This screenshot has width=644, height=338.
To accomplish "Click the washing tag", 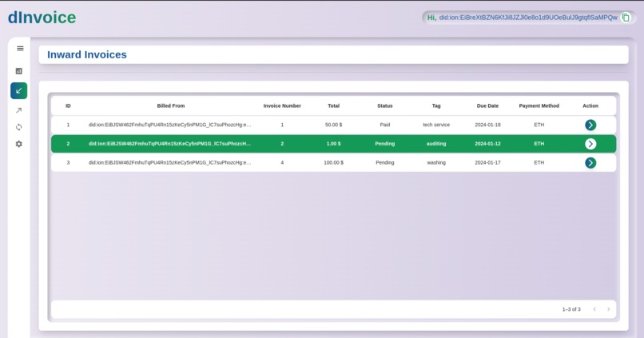I will point(436,163).
